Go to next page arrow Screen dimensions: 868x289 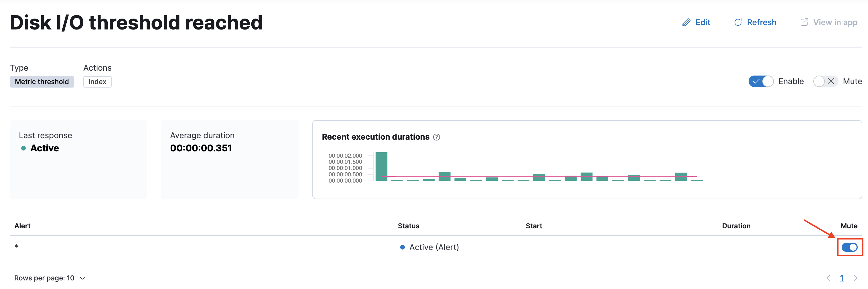pyautogui.click(x=855, y=278)
